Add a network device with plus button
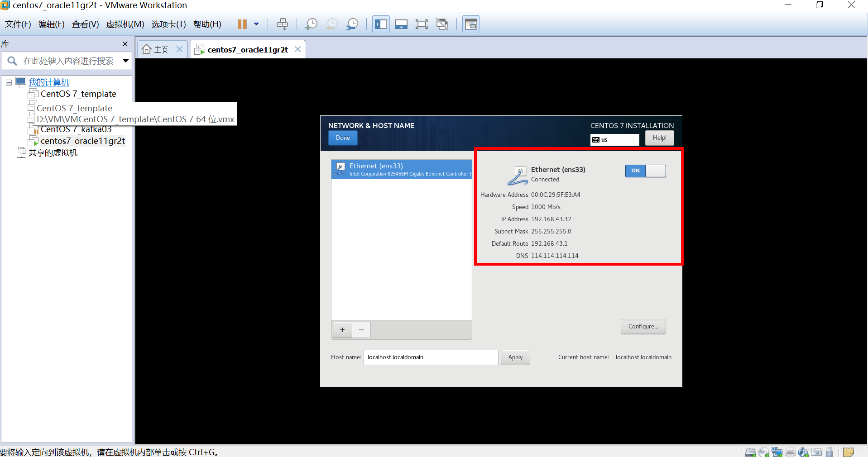The image size is (868, 457). [x=342, y=330]
